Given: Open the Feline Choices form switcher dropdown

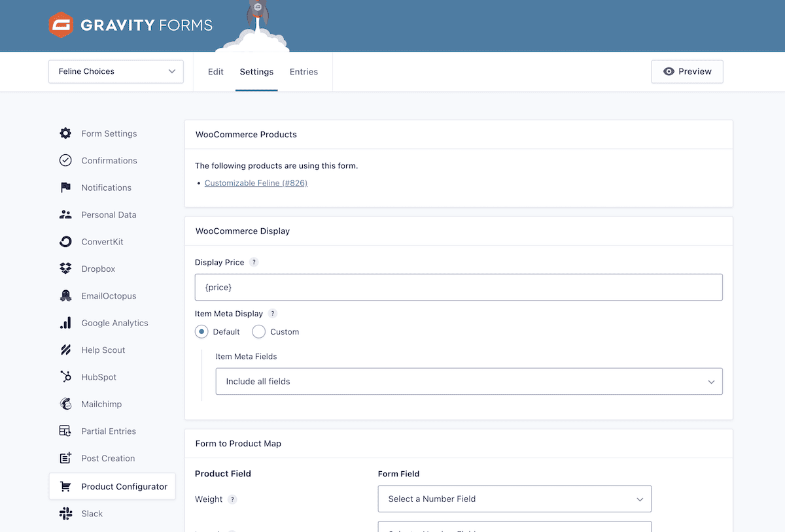Looking at the screenshot, I should click(116, 71).
